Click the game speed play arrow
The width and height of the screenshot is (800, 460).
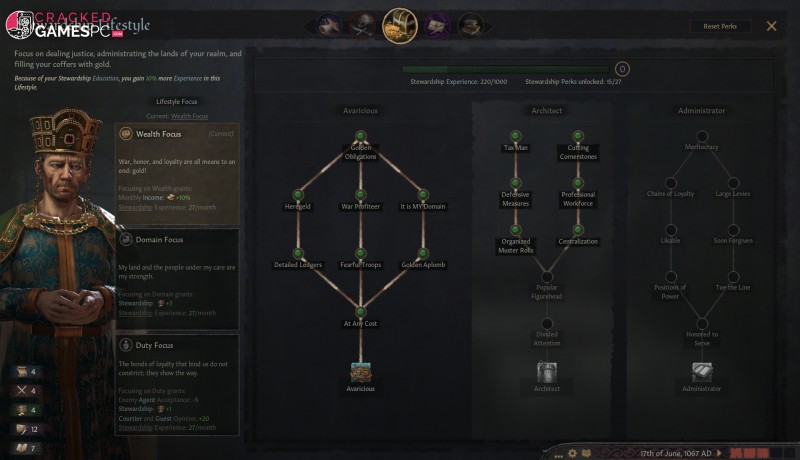click(x=719, y=453)
